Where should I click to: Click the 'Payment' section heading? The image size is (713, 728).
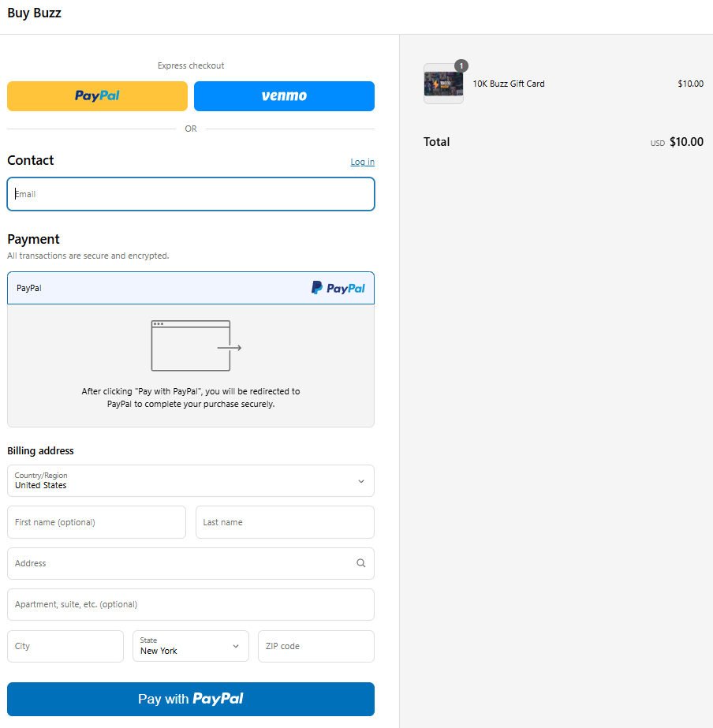click(x=33, y=239)
